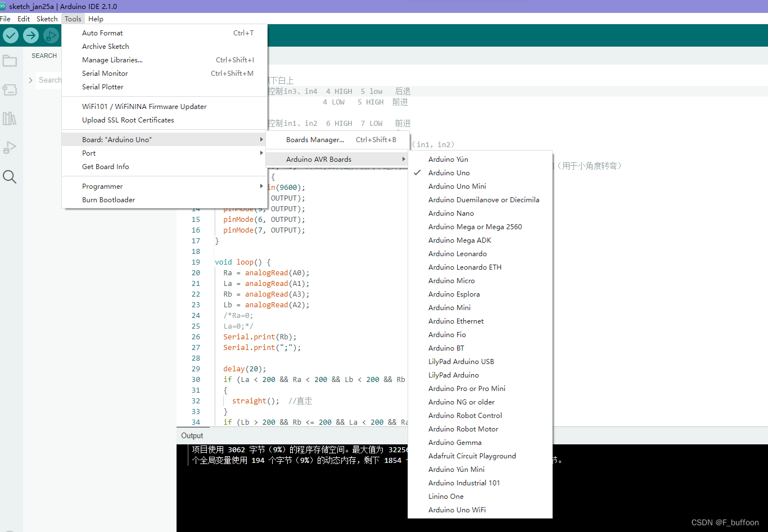Open the File menu
This screenshot has width=768, height=532.
coord(6,19)
